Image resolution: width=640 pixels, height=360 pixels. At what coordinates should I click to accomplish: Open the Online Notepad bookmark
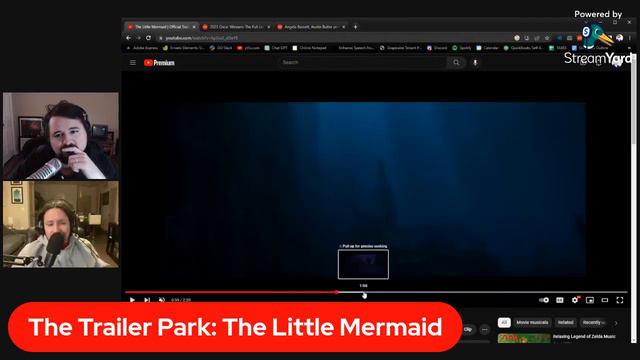coord(309,48)
